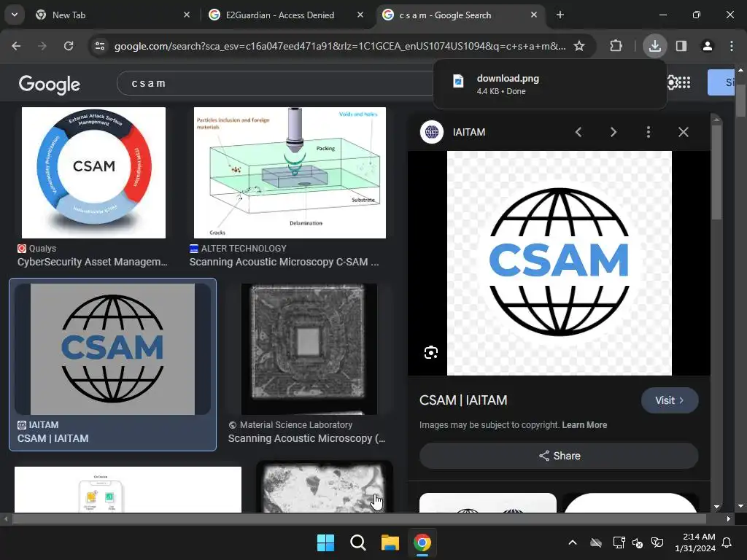Image resolution: width=747 pixels, height=560 pixels.
Task: Open the Windows Start menu
Action: point(326,542)
